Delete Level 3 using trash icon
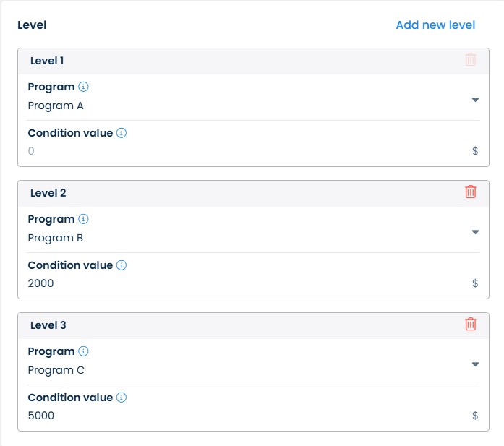The image size is (504, 446). coord(471,324)
